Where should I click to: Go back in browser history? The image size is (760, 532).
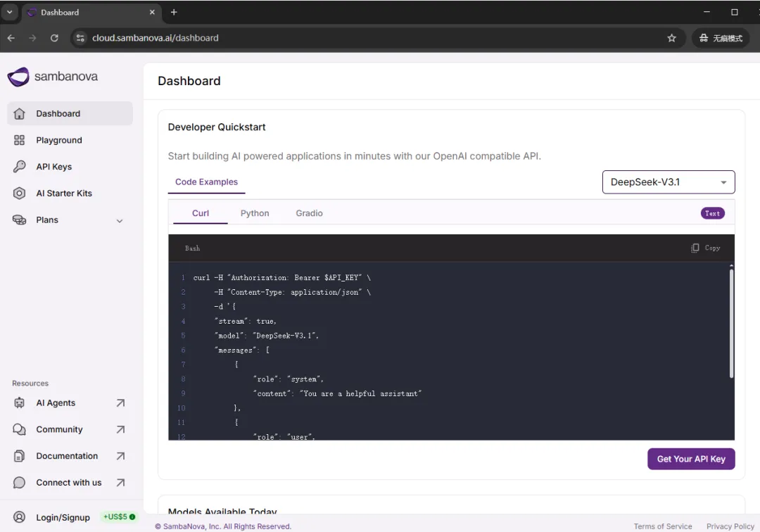[x=11, y=38]
